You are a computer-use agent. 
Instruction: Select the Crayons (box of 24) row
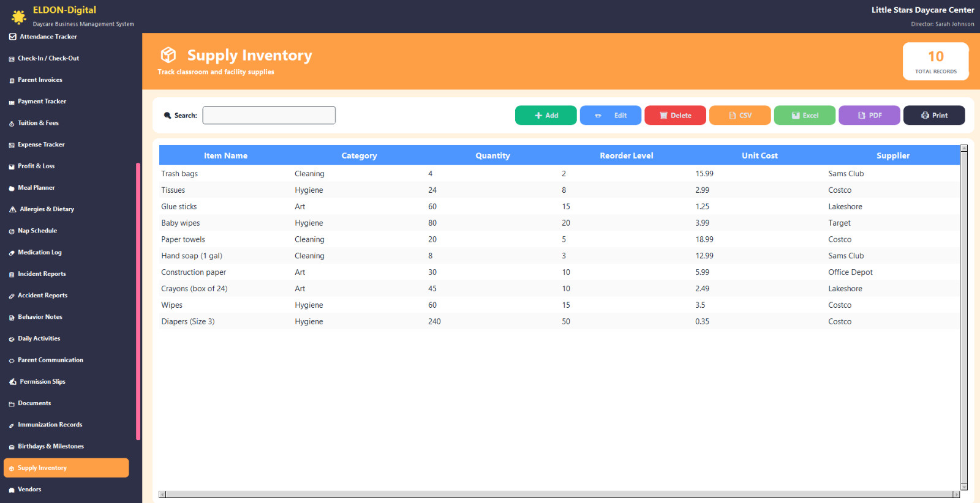click(559, 289)
